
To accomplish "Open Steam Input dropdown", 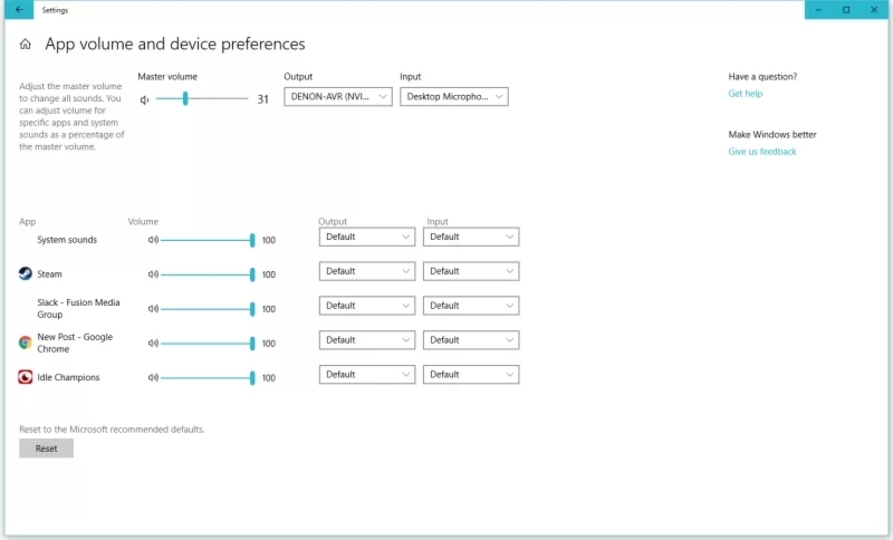I will (471, 271).
